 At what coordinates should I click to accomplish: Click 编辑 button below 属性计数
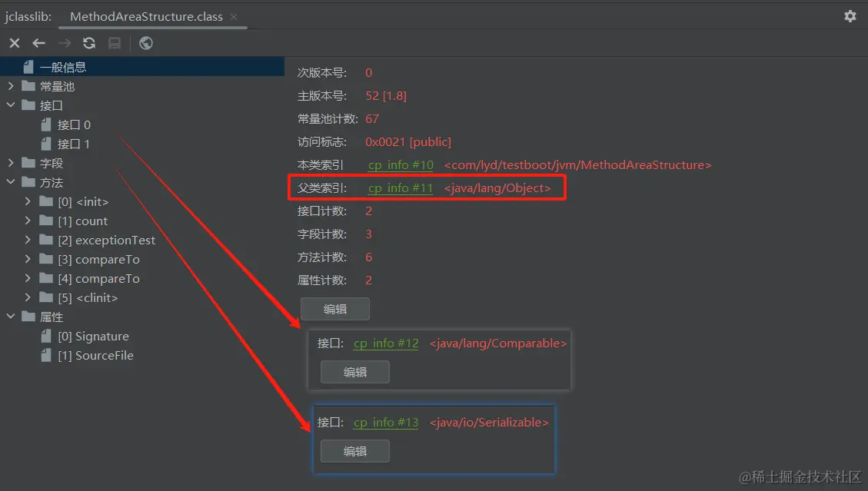point(335,309)
